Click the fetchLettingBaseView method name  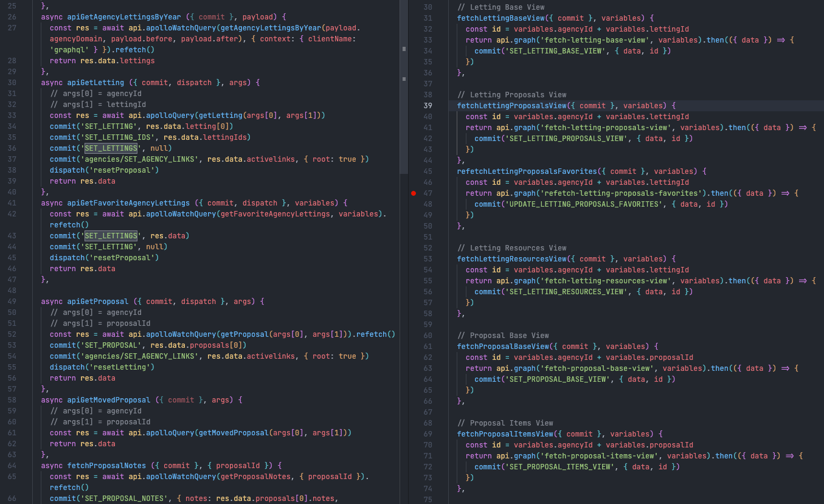click(501, 18)
